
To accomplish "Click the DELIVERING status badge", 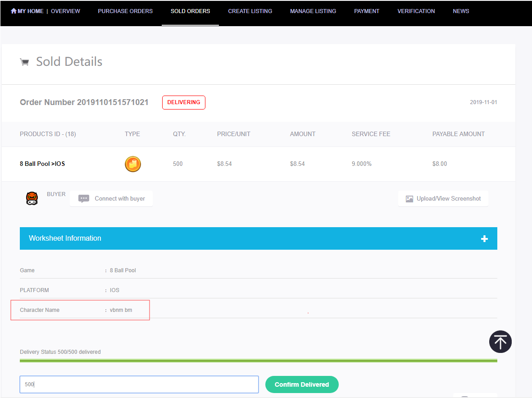I will (183, 103).
